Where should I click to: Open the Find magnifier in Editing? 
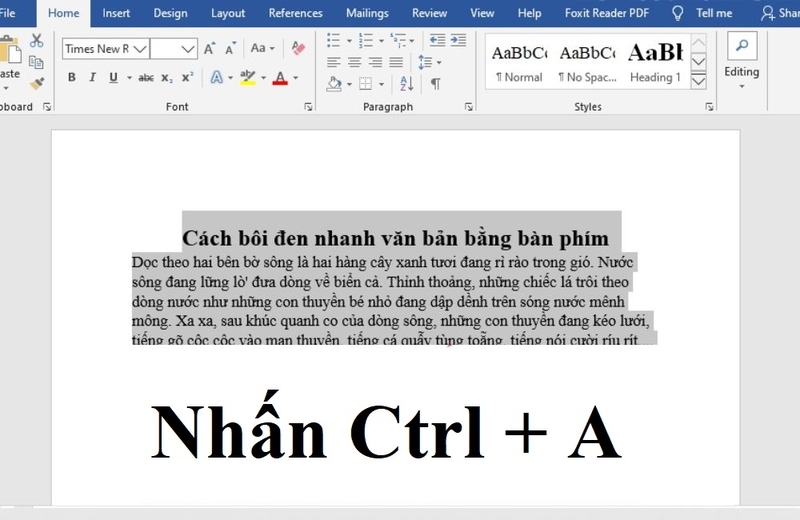pos(742,46)
